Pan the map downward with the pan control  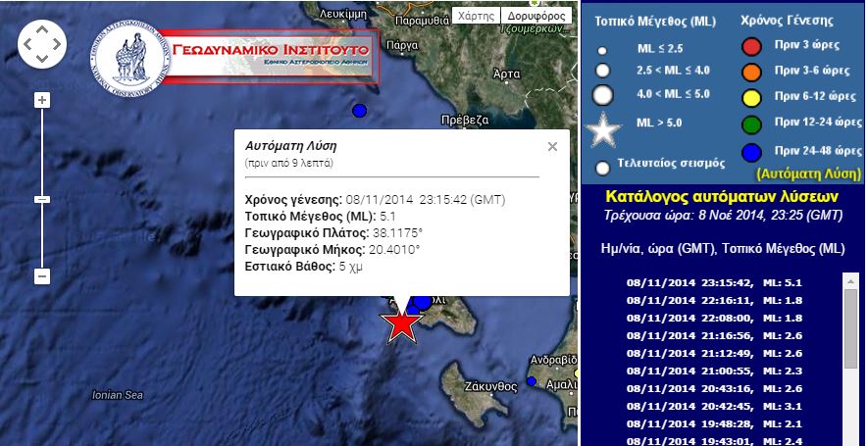coord(42,59)
